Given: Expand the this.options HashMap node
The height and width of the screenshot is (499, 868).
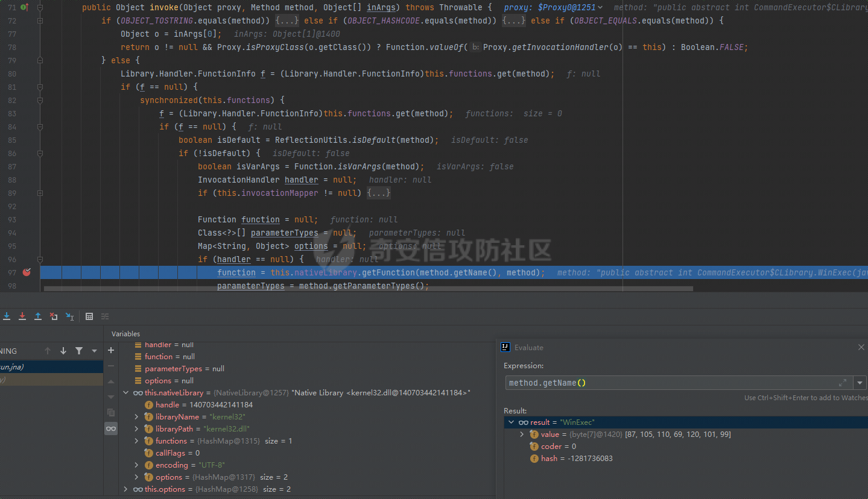Looking at the screenshot, I should pos(126,489).
